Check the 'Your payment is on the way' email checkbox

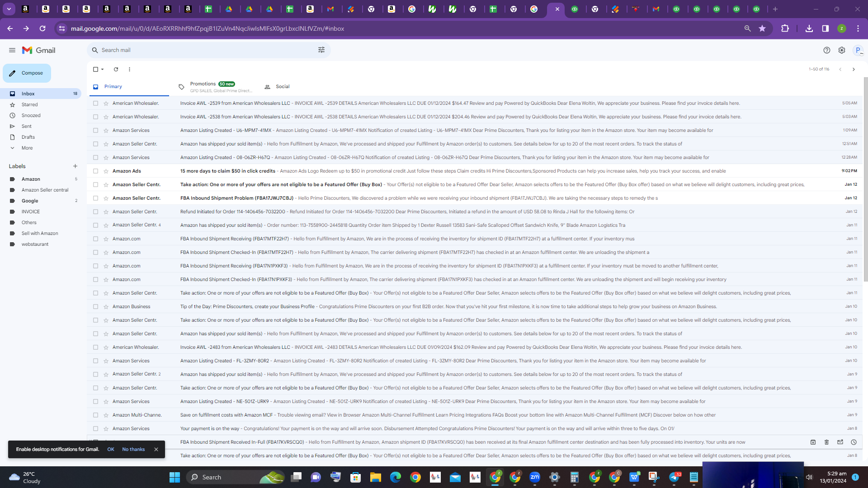click(x=95, y=428)
